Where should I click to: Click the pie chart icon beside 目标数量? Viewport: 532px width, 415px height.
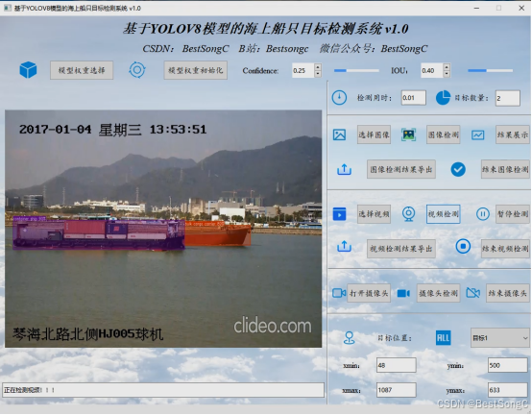point(443,98)
